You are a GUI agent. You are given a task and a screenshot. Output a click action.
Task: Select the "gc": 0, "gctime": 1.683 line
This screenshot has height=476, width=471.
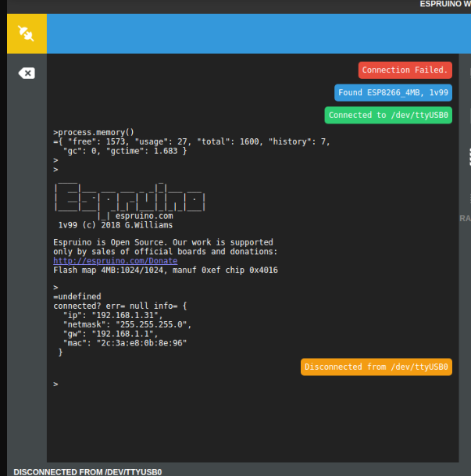[x=125, y=151]
